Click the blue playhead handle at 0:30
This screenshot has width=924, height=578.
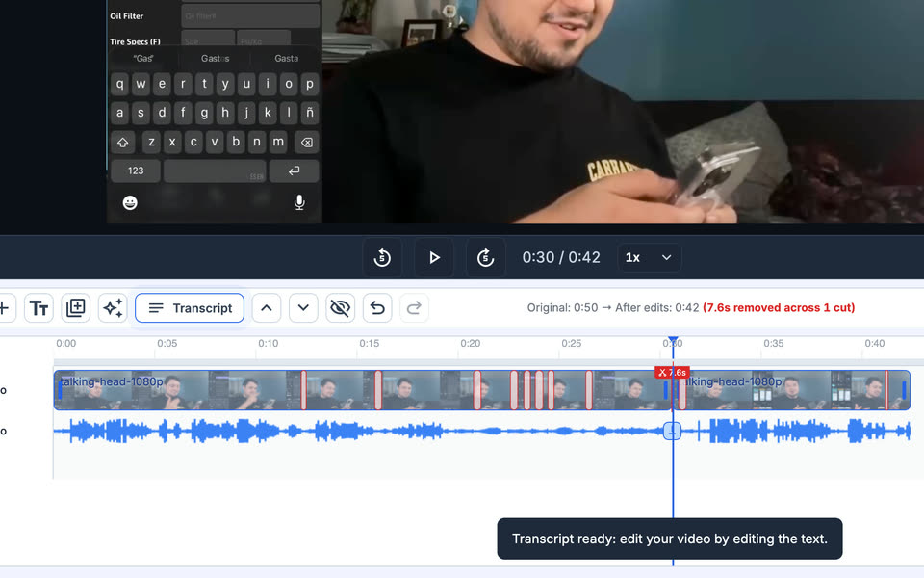[673, 341]
